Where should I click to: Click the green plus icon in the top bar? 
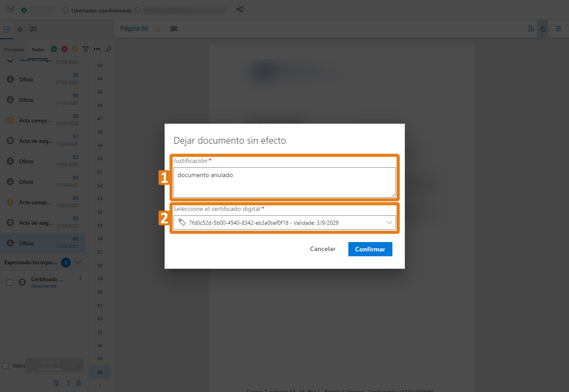[x=24, y=10]
